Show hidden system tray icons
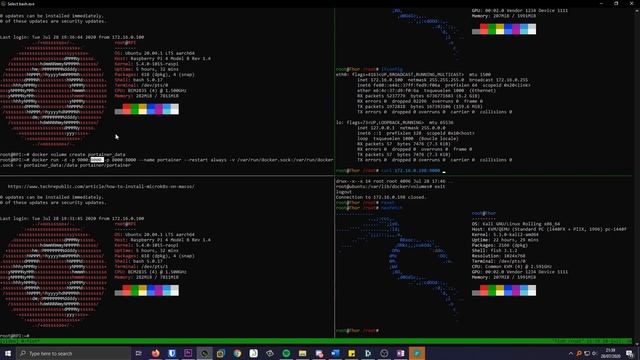 [x=571, y=353]
